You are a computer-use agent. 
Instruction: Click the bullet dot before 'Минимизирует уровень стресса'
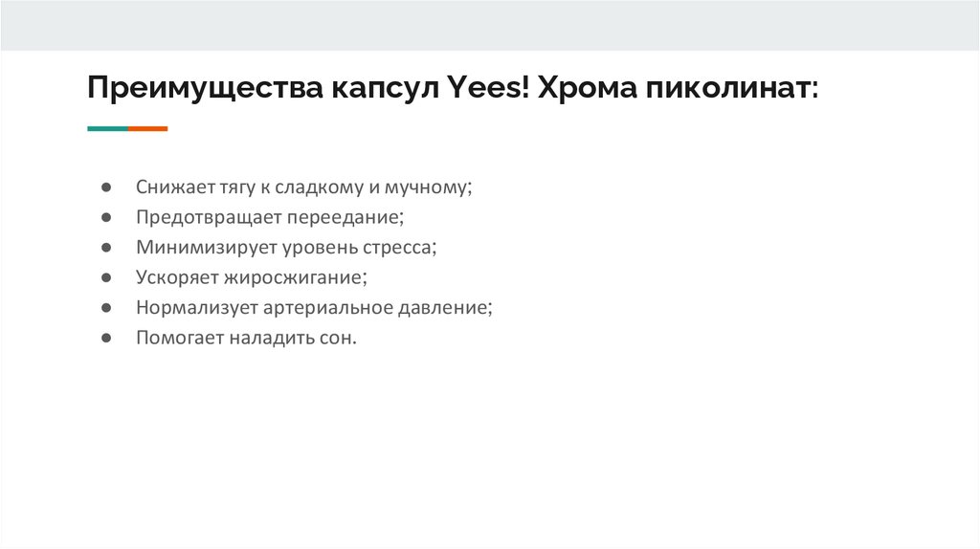107,248
